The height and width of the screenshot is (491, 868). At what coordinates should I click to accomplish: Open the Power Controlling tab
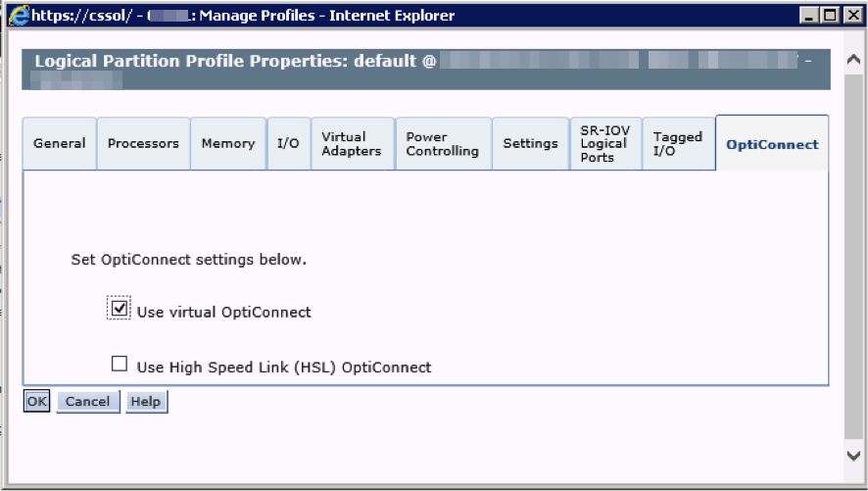pyautogui.click(x=443, y=144)
